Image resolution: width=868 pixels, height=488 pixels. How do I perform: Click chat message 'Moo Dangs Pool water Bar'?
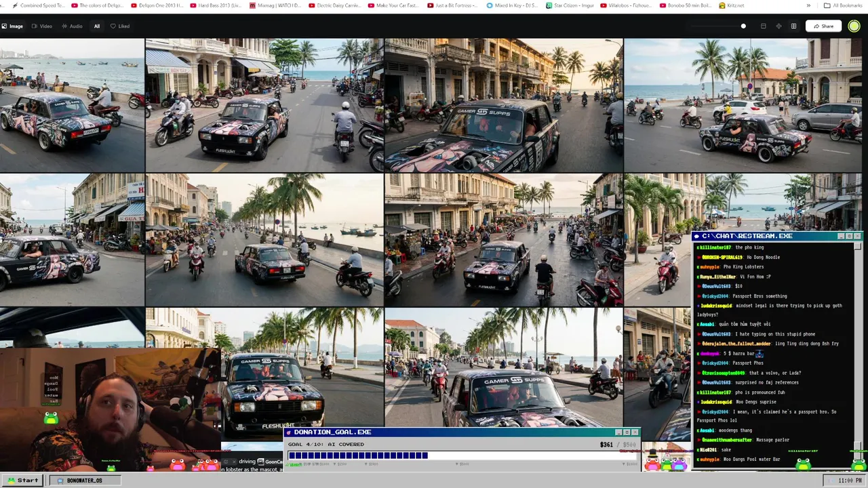(x=752, y=460)
